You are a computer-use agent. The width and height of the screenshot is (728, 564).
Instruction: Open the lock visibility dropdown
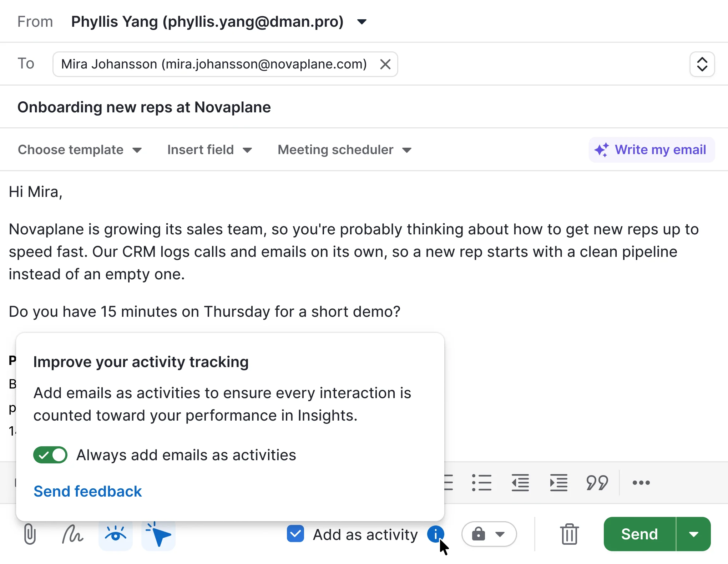click(489, 534)
